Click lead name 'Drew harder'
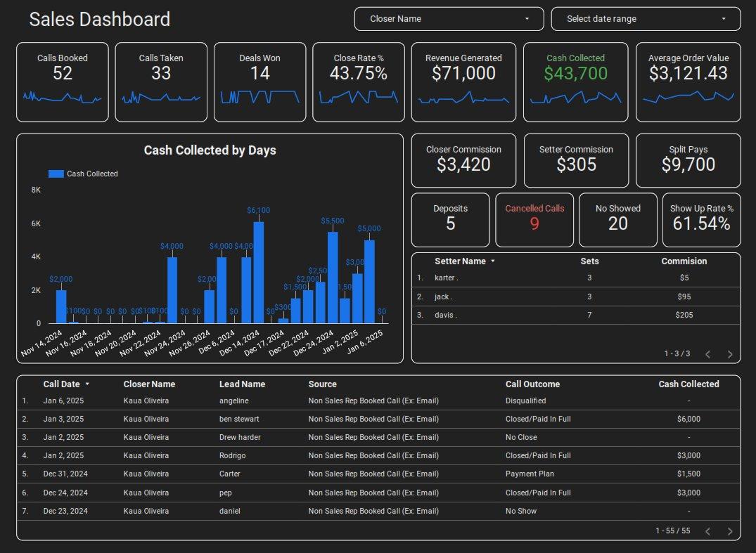 pyautogui.click(x=240, y=437)
